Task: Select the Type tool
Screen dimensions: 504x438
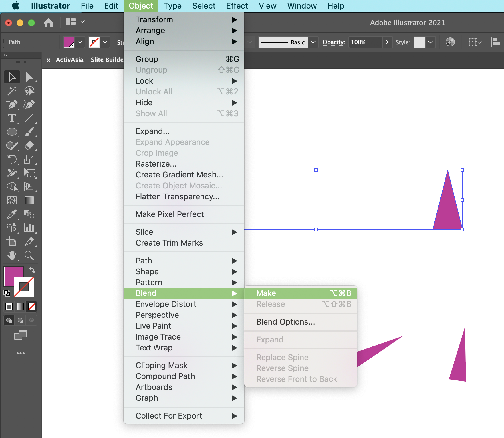Action: point(12,118)
